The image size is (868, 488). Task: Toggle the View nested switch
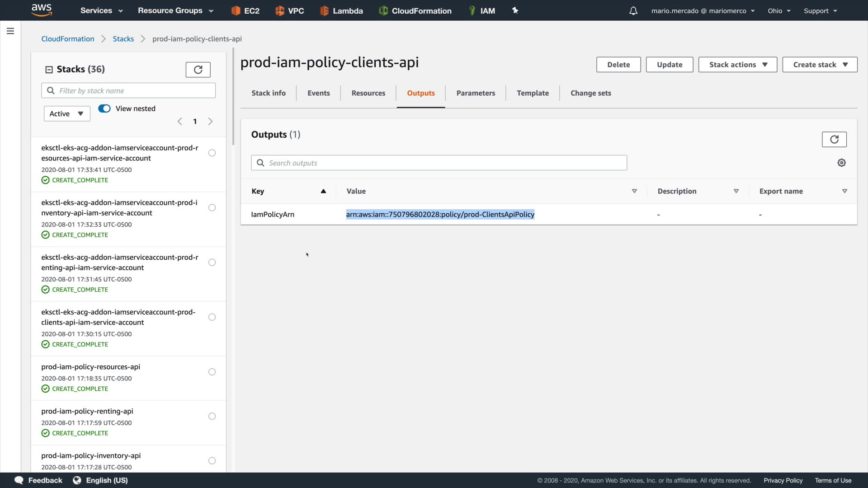tap(104, 108)
